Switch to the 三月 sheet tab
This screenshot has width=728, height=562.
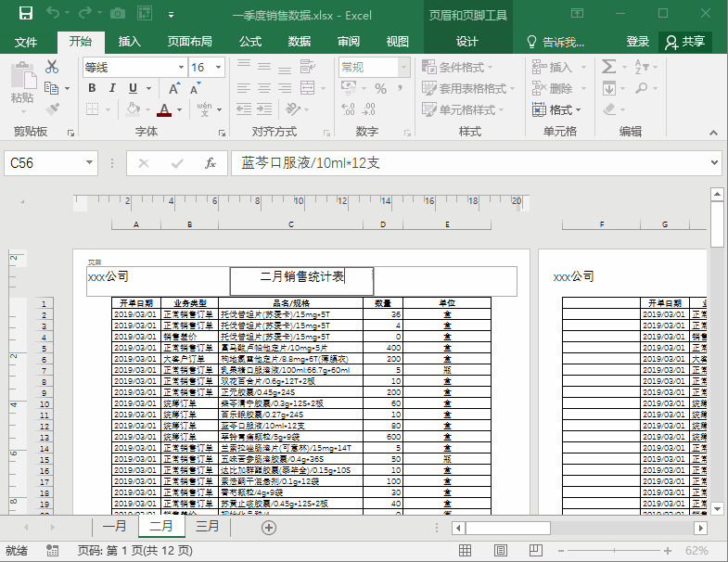208,527
